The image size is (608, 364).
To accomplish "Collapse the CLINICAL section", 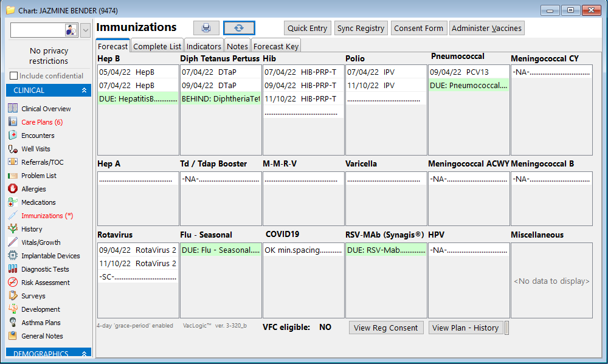I will click(84, 91).
